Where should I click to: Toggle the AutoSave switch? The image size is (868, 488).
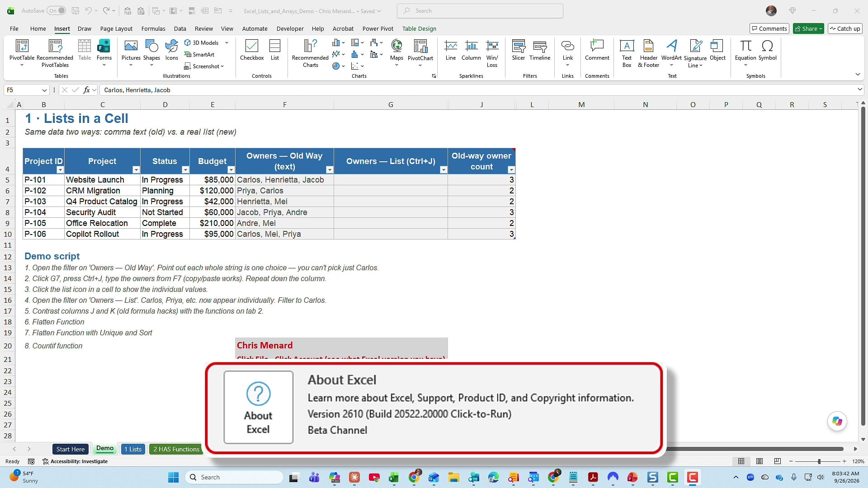[57, 11]
